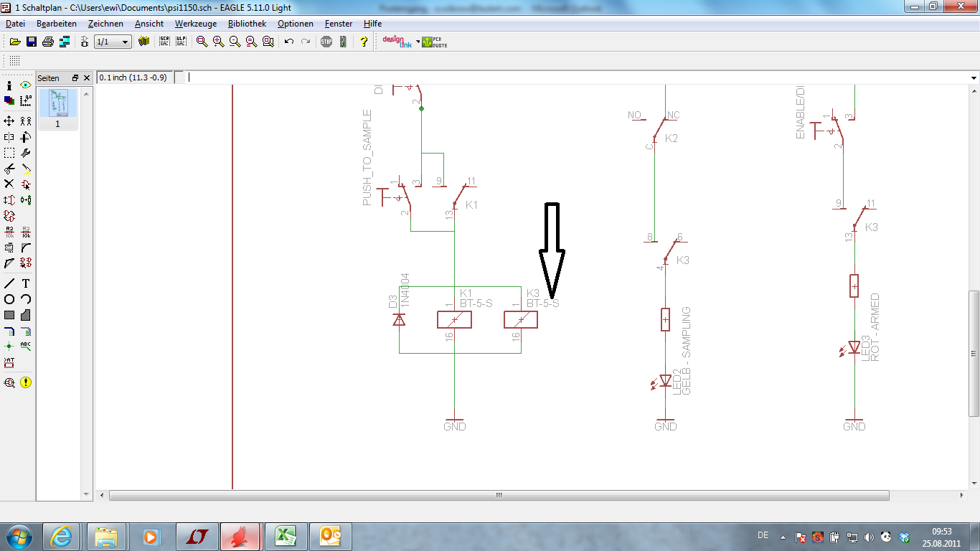This screenshot has width=980, height=551.
Task: Open the Ansicht menu
Action: click(149, 24)
